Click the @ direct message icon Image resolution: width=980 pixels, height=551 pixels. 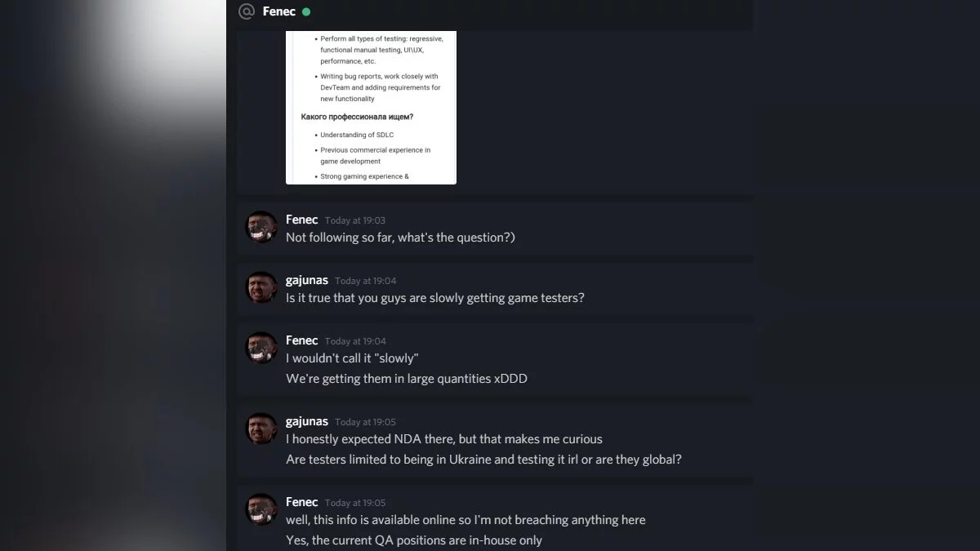pyautogui.click(x=246, y=11)
